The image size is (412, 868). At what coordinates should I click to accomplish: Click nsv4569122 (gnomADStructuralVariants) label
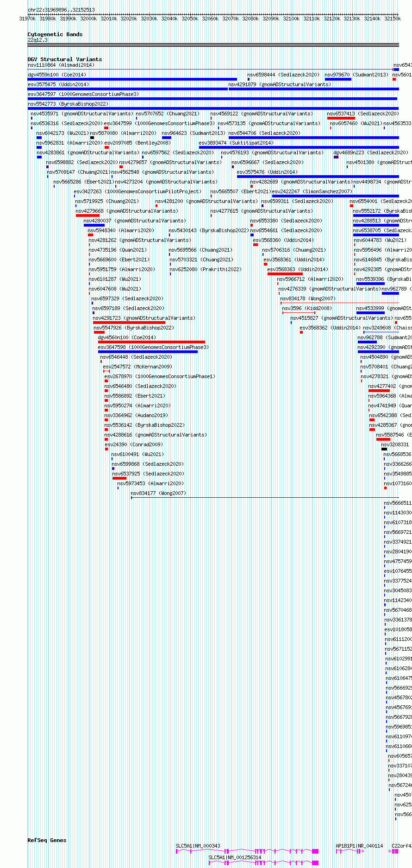pos(262,114)
